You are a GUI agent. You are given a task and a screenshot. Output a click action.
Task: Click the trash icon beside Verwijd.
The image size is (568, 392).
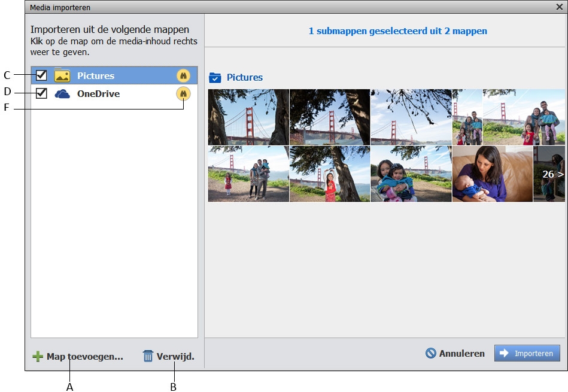coord(147,356)
